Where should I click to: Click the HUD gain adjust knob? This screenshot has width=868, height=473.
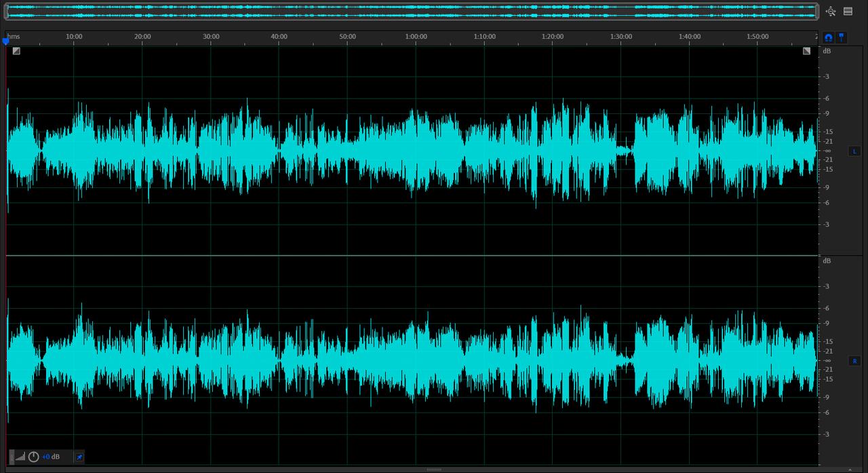[34, 457]
